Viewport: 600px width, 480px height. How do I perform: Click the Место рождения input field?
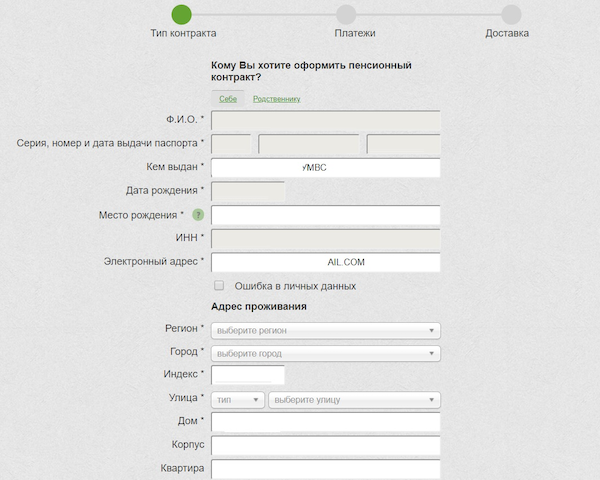coord(326,215)
